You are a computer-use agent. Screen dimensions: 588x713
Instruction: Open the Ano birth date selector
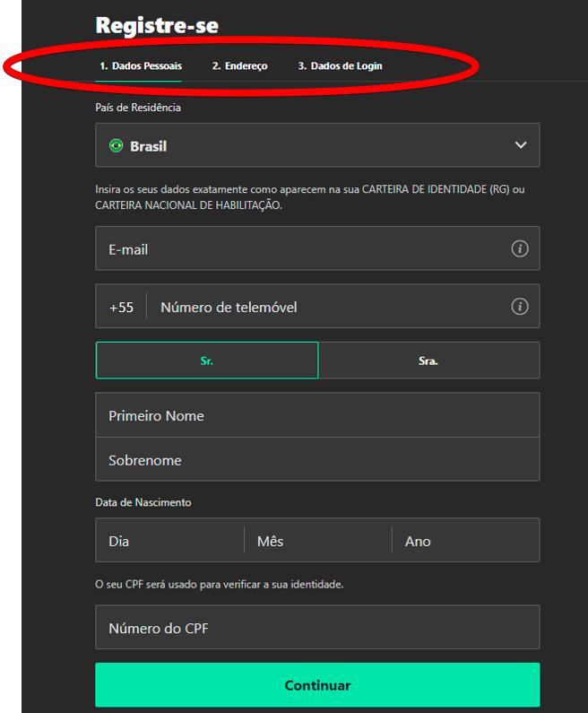(466, 540)
